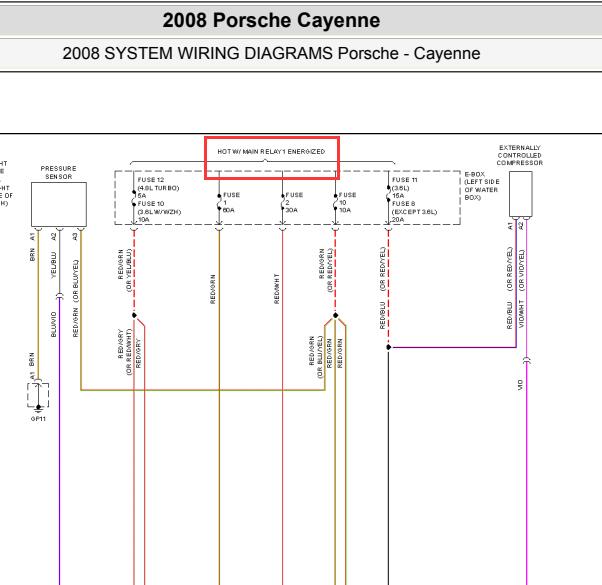Click the "RED/GRY (OR RED/WHT)" wire label
This screenshot has width=602, height=585.
tap(125, 352)
